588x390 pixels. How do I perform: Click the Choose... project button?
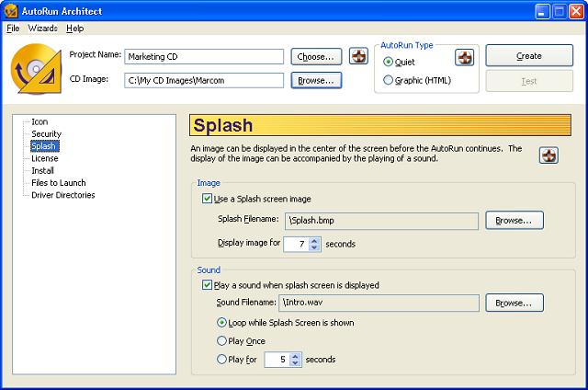(316, 57)
